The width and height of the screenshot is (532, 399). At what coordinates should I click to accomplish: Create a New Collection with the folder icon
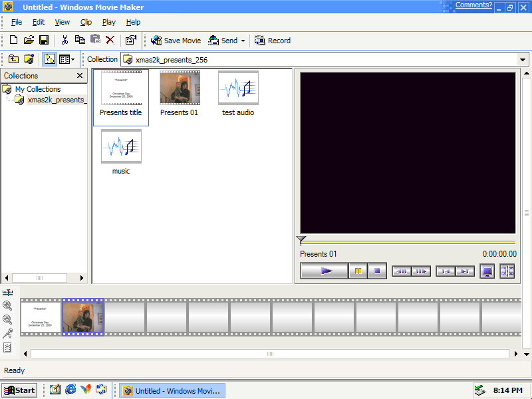29,59
